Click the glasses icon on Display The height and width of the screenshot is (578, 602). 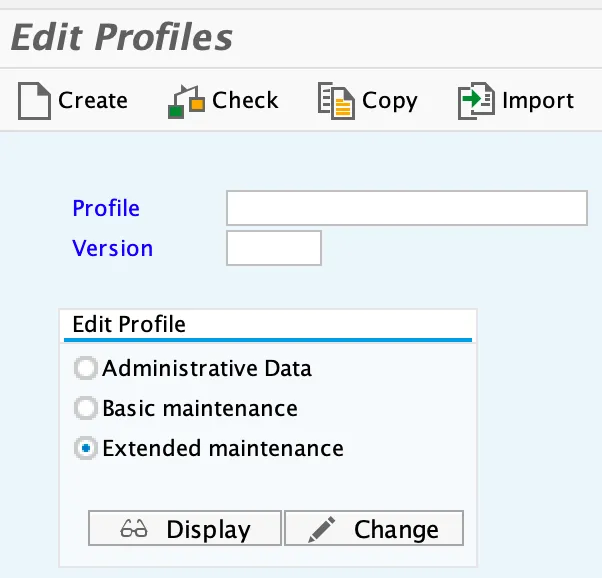click(134, 529)
